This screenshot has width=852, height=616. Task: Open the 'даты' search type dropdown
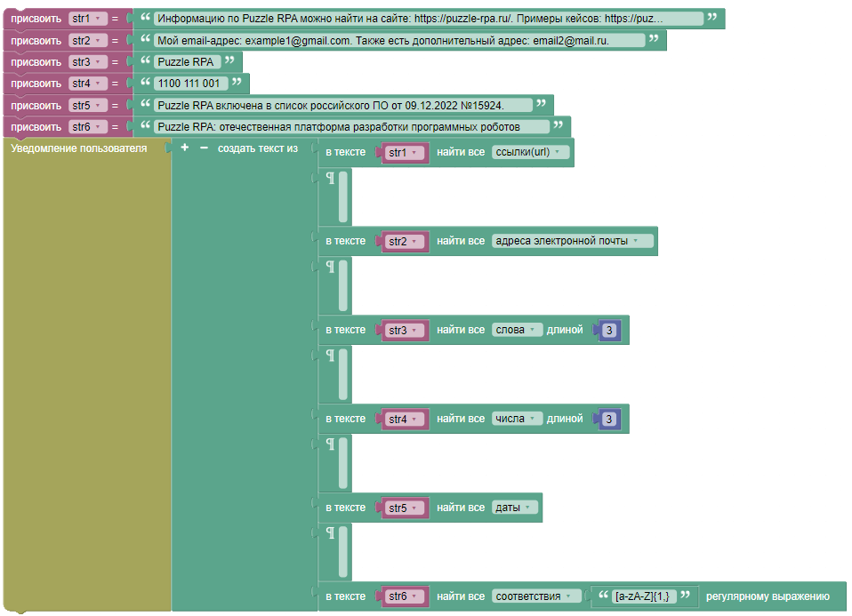coord(515,508)
